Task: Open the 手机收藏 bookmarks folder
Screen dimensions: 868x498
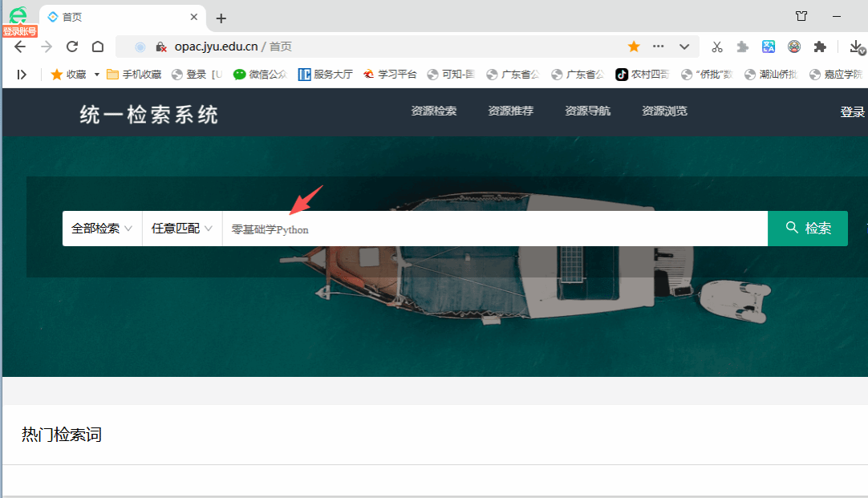Action: pyautogui.click(x=134, y=75)
